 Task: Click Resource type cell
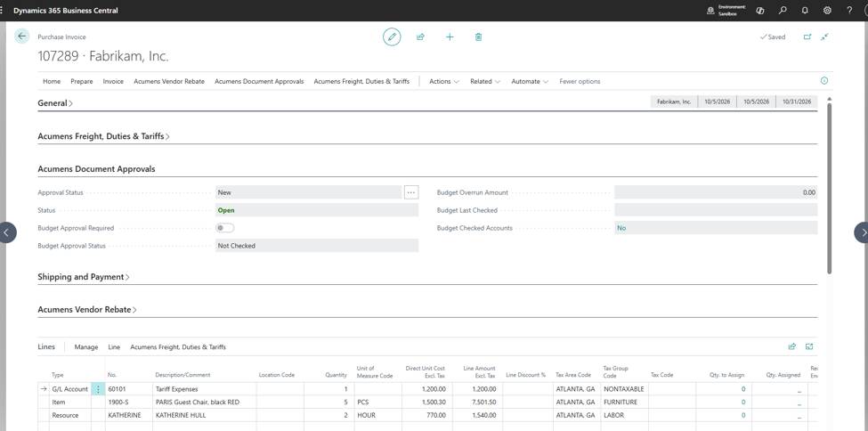point(69,415)
